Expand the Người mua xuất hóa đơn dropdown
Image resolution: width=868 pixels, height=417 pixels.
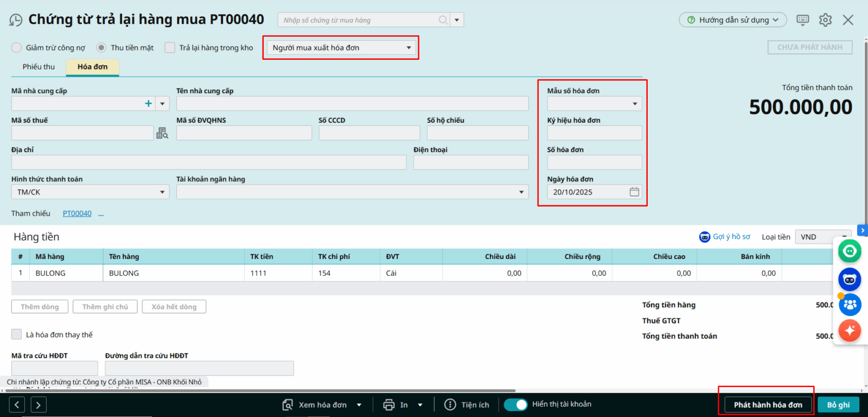coord(409,48)
